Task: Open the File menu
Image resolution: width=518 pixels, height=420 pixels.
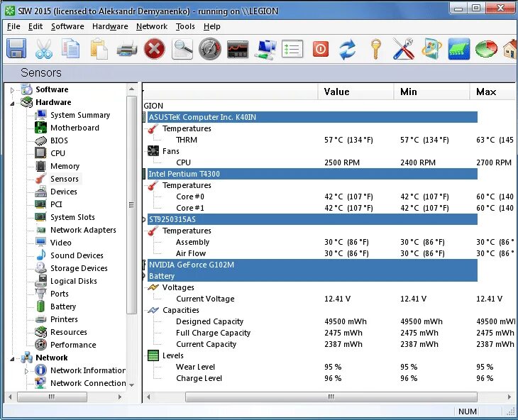Action: [x=13, y=26]
